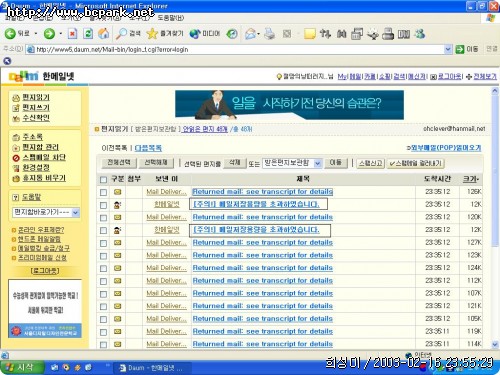This screenshot has width=500, height=375.
Task: Check the mail row sized 126K
Action: 103,192
